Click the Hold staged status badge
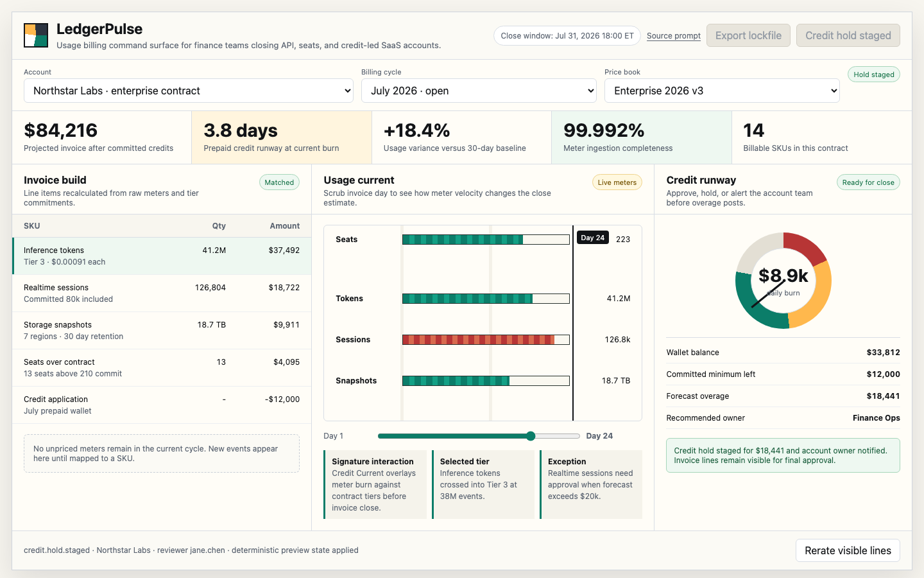 pos(873,74)
